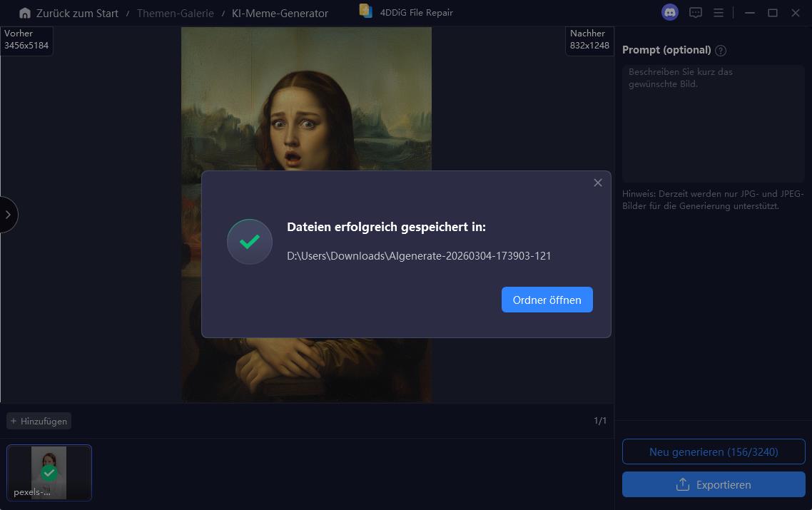Click the Prompt help question icon

721,50
